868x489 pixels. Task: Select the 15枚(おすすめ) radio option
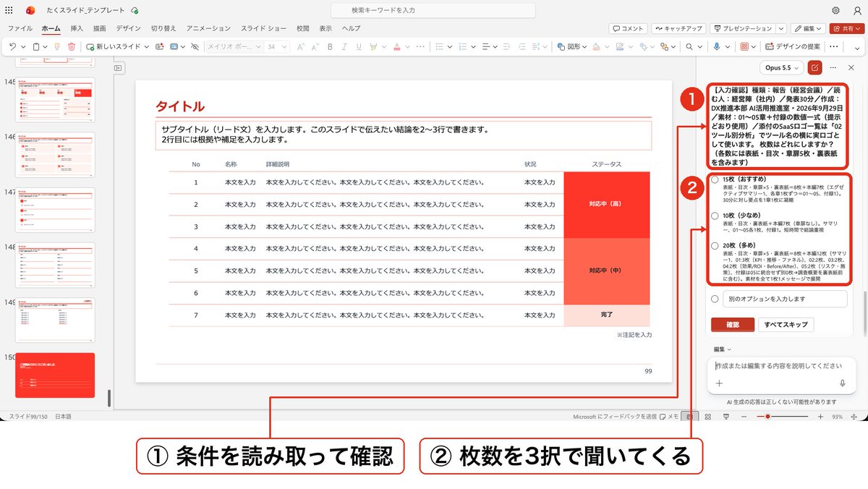[x=715, y=179]
